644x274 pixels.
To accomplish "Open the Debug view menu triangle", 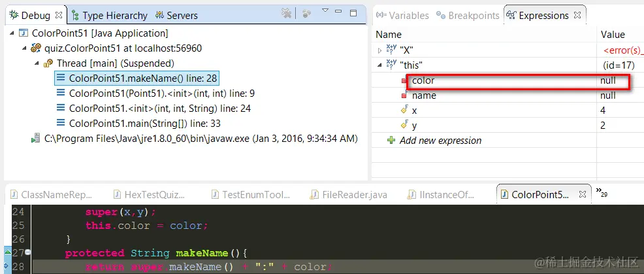I will click(x=325, y=10).
